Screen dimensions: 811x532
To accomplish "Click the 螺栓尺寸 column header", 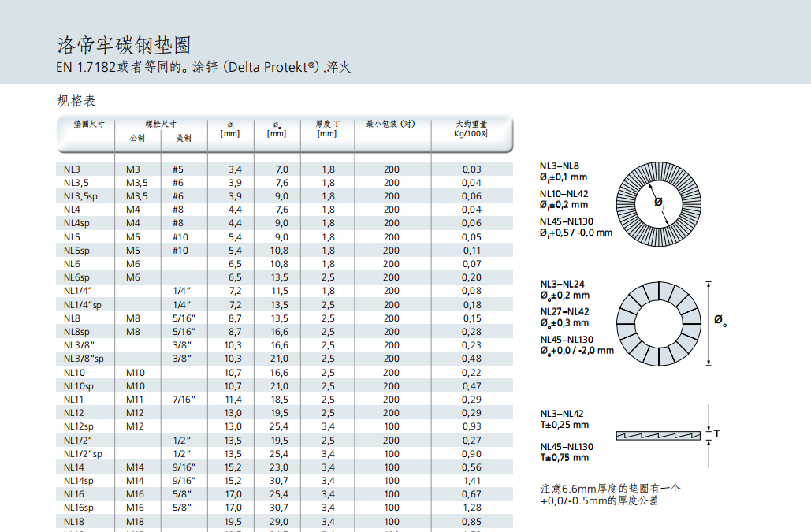I will [161, 124].
